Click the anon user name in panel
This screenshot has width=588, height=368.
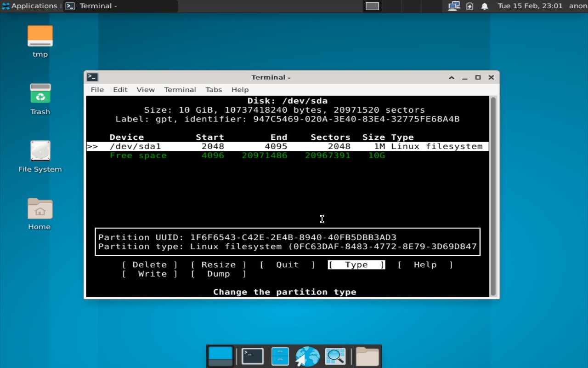coord(578,6)
